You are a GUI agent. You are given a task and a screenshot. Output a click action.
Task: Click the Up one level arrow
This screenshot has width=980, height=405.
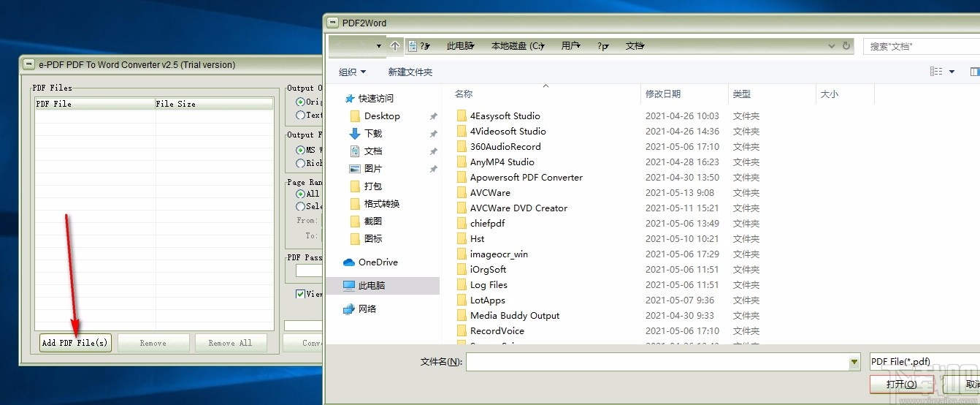395,45
